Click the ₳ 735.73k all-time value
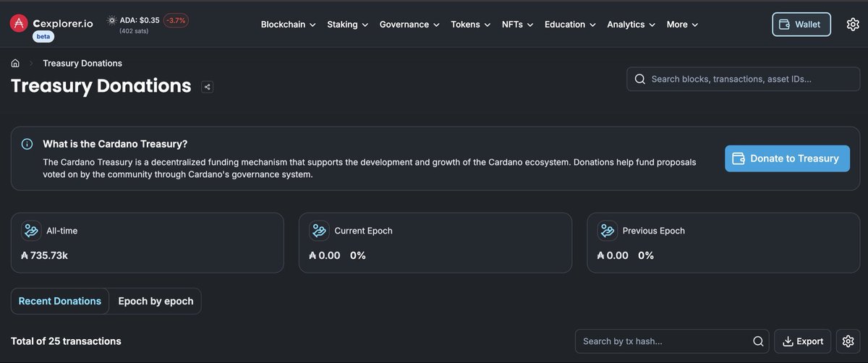The height and width of the screenshot is (363, 868). click(44, 255)
